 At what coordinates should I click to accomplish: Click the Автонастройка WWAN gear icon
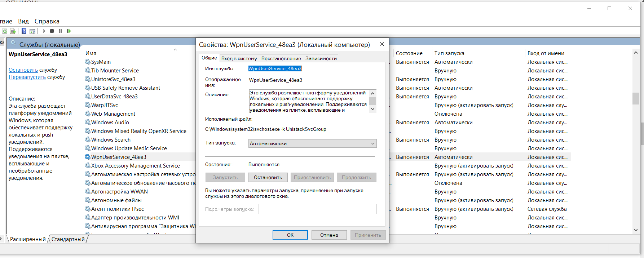tap(88, 191)
